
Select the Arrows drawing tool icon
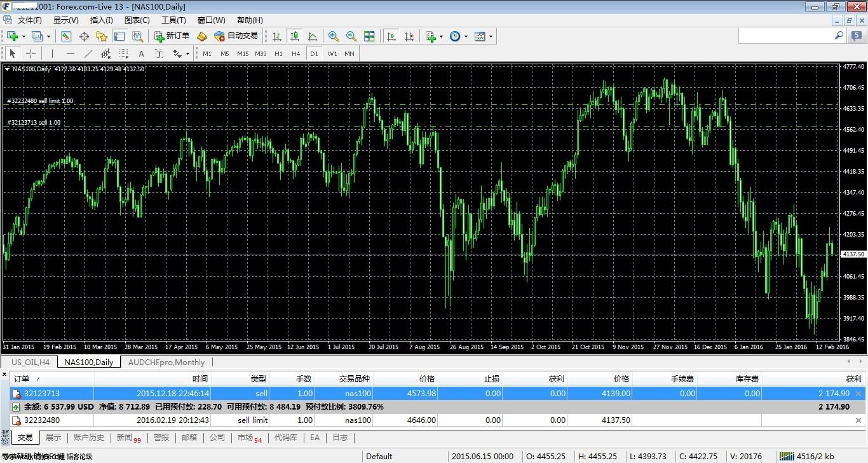coord(177,53)
